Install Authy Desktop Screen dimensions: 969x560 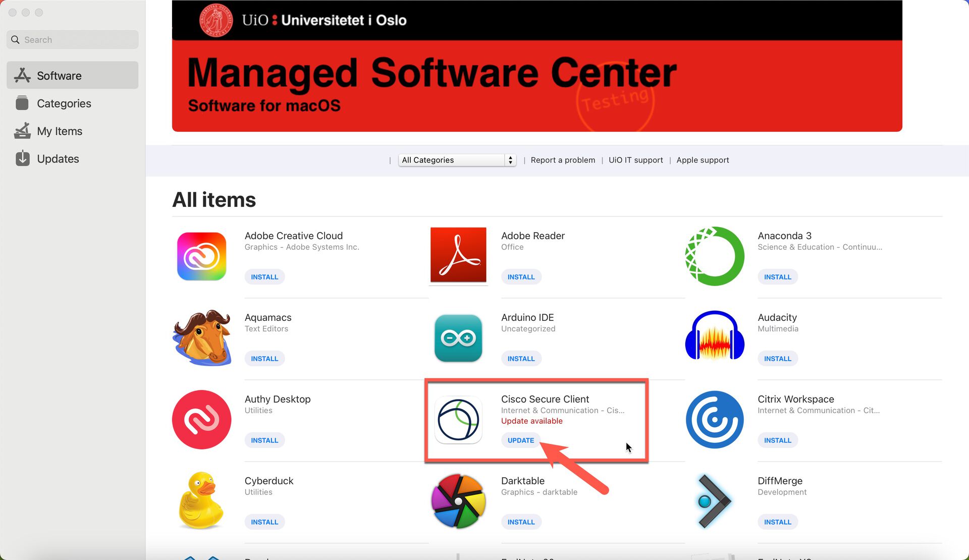click(x=264, y=440)
